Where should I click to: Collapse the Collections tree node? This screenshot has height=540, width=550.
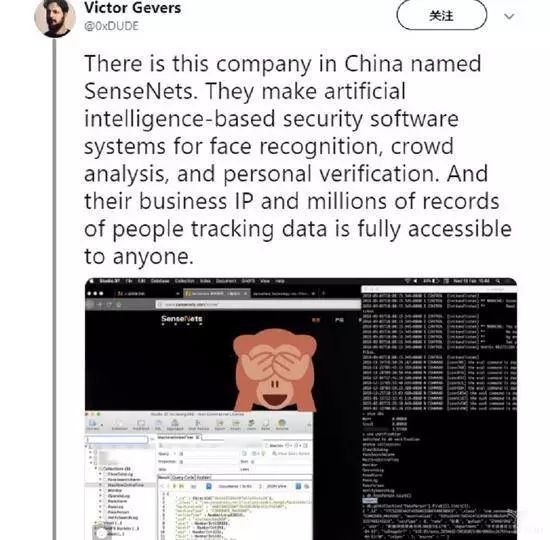click(96, 469)
